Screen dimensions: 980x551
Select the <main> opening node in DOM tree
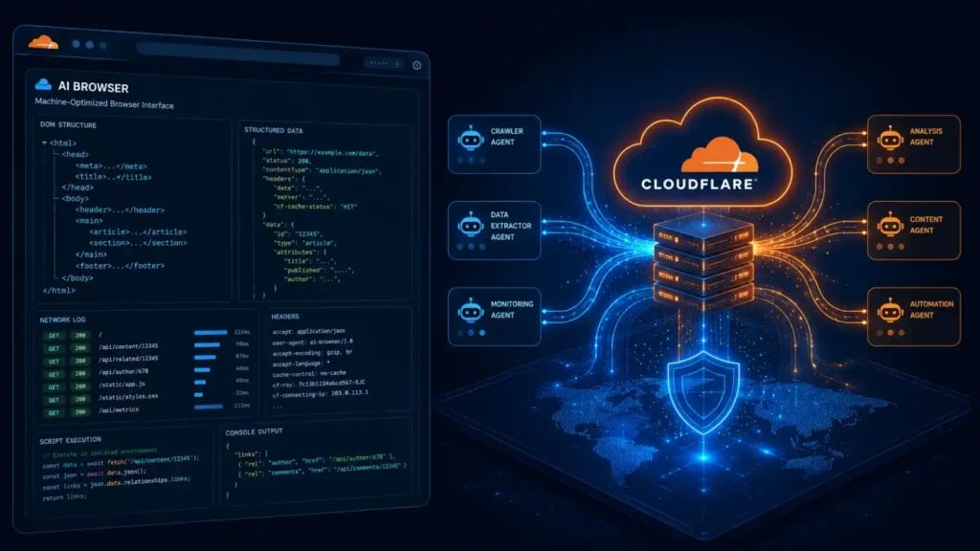click(89, 221)
